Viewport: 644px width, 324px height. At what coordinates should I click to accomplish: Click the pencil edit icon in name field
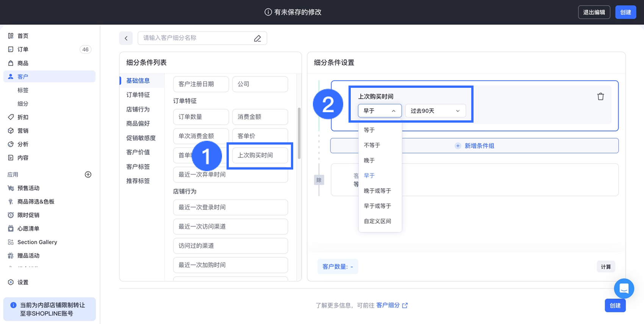click(x=258, y=38)
